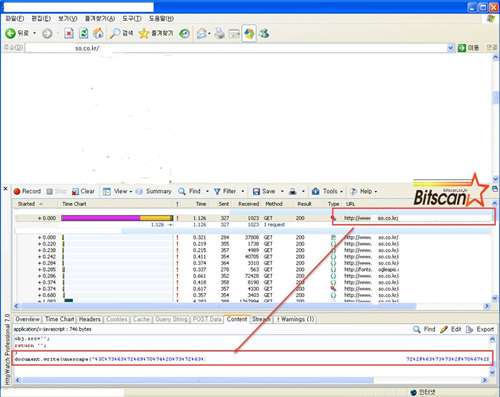Switch to the Overview tab

tap(28, 319)
